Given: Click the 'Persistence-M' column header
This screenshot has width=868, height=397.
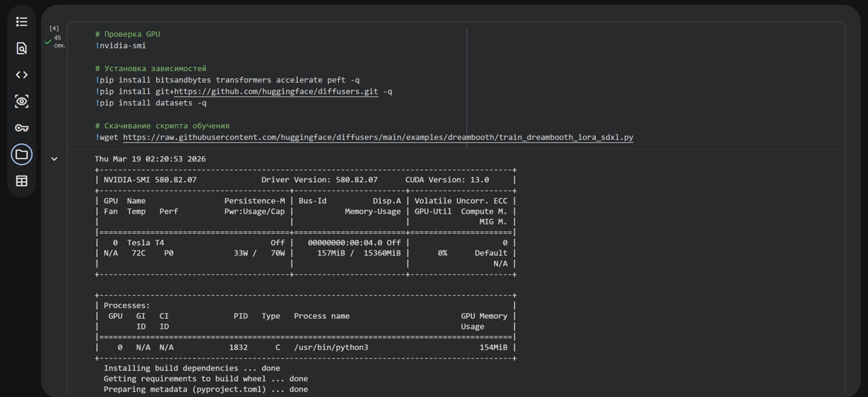Looking at the screenshot, I should [x=254, y=201].
